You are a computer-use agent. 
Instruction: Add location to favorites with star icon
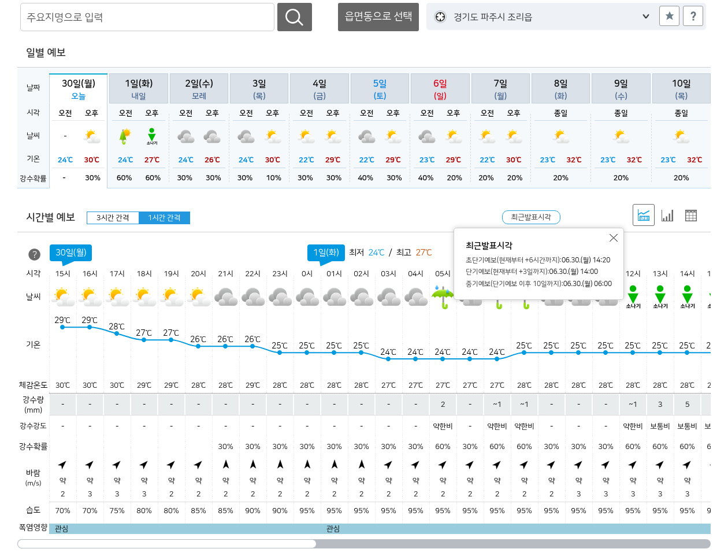click(x=669, y=16)
